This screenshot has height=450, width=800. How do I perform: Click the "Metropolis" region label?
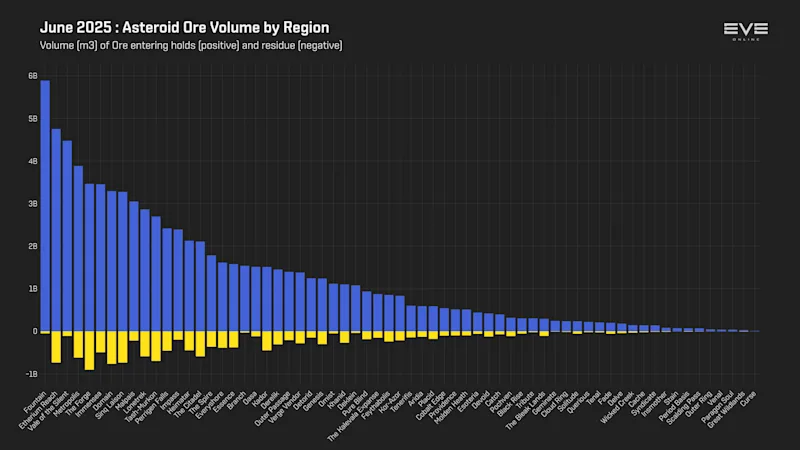click(68, 404)
